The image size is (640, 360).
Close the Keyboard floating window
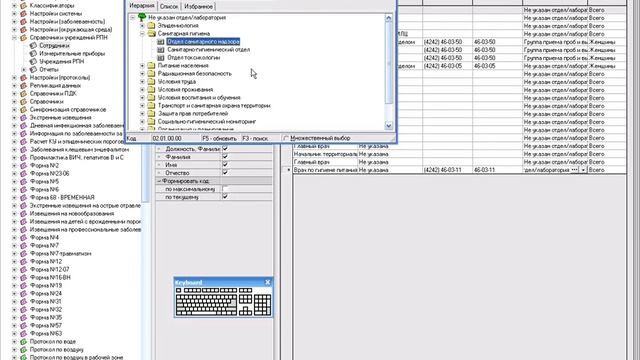[267, 282]
